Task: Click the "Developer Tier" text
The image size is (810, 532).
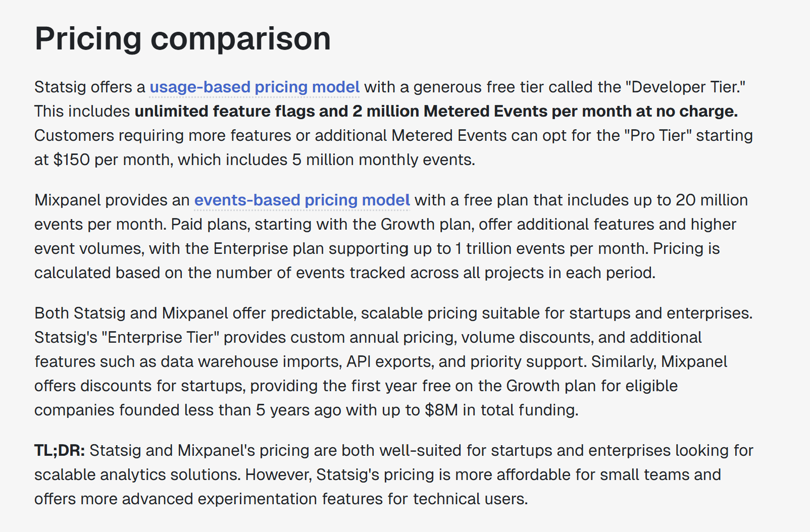Action: 685,87
